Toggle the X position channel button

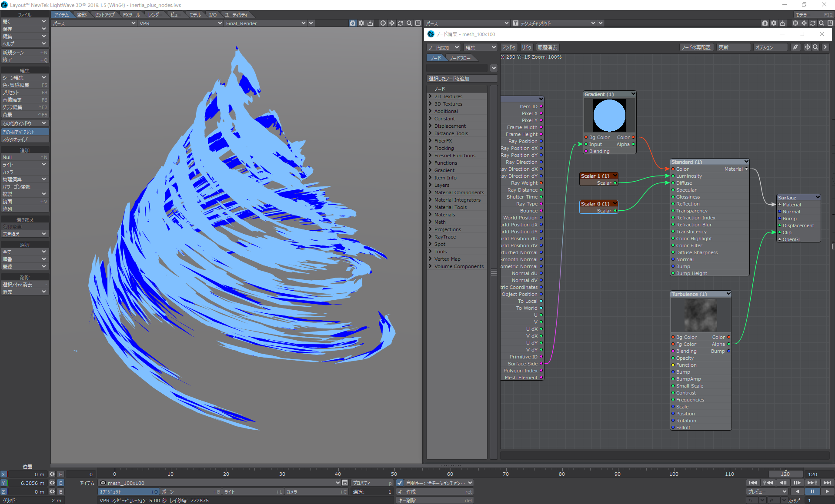point(3,474)
